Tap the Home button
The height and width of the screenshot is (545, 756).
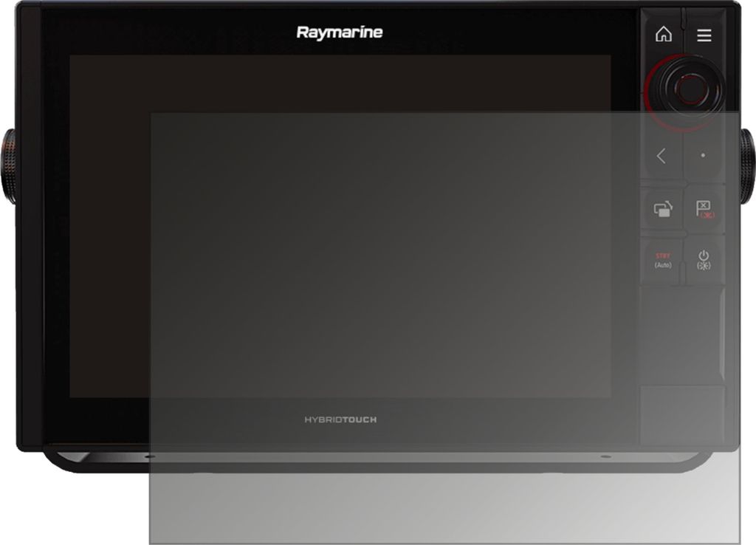(x=664, y=34)
